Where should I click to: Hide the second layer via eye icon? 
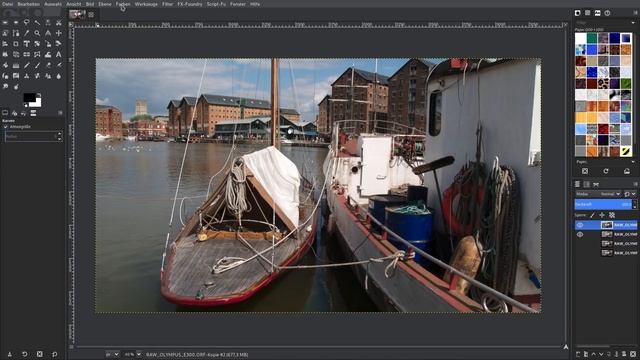580,234
